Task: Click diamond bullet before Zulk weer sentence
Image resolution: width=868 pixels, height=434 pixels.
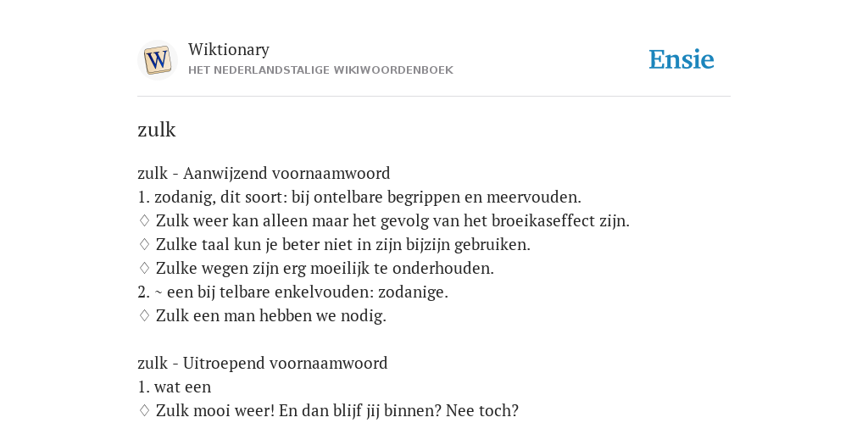Action: 144,221
